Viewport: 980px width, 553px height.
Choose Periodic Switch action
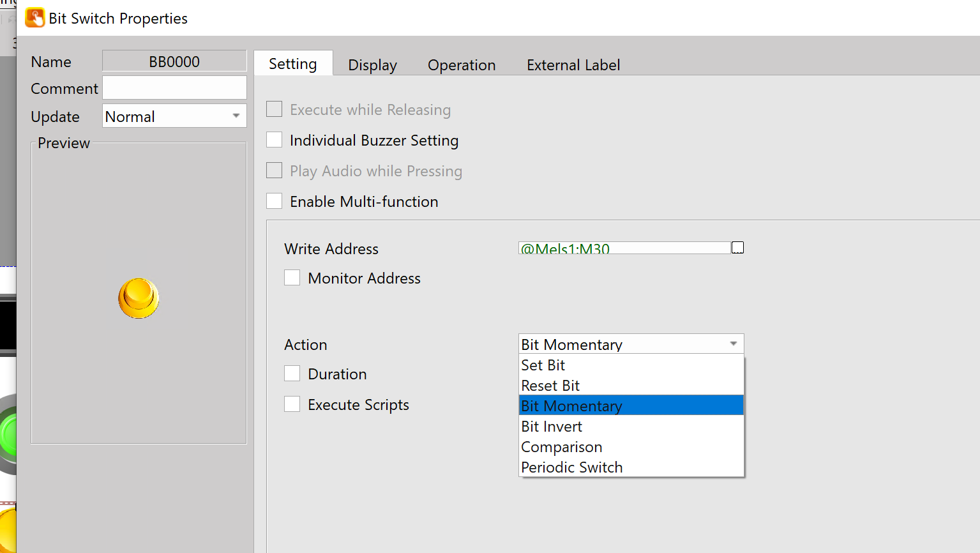[572, 467]
